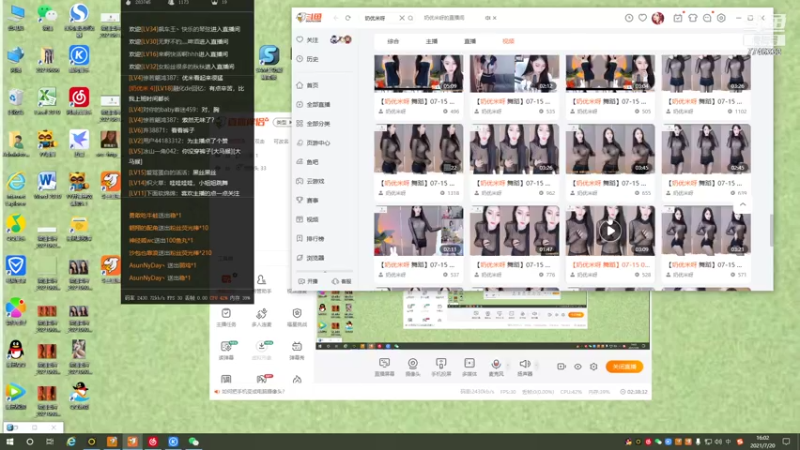Select 手机投屏 source in streaming tool
The image size is (800, 450).
click(441, 367)
